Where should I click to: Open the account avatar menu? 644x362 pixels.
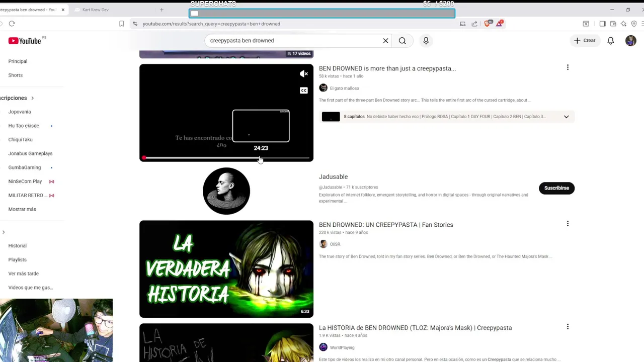click(x=631, y=41)
